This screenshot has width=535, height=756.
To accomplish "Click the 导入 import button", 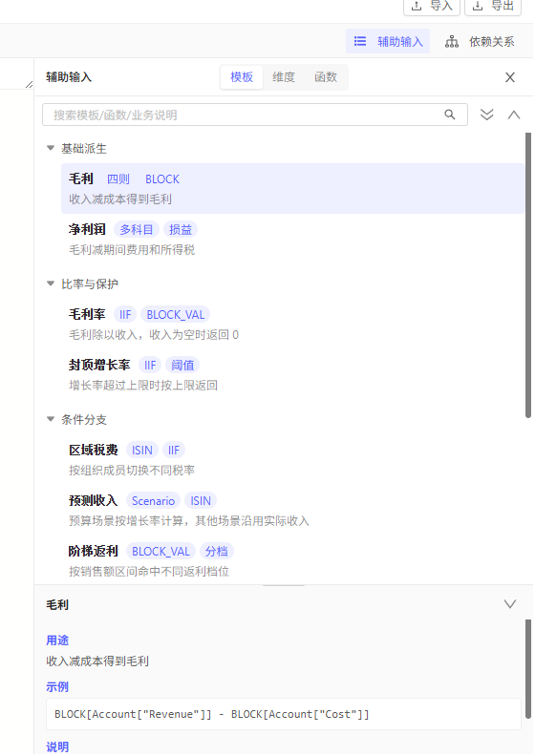I will click(431, 7).
